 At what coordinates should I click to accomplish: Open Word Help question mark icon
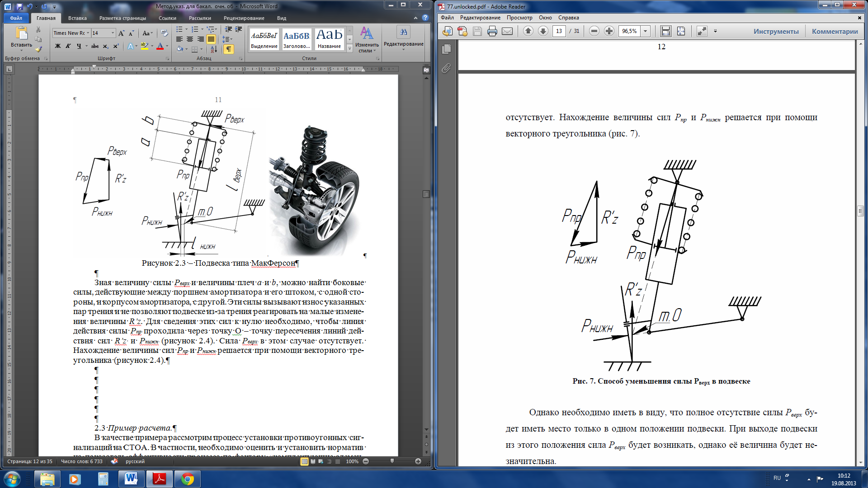[425, 18]
